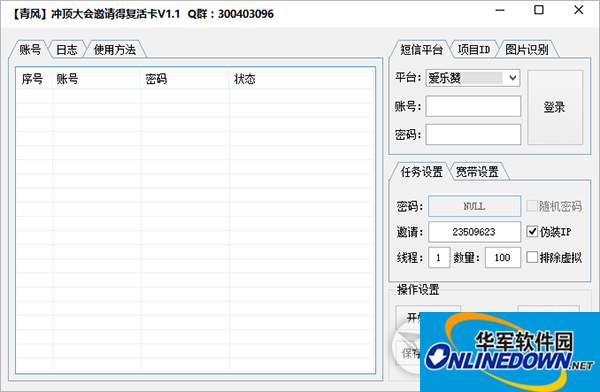600x392 pixels.
Task: Close the 冲顶大会 window
Action: [x=579, y=10]
